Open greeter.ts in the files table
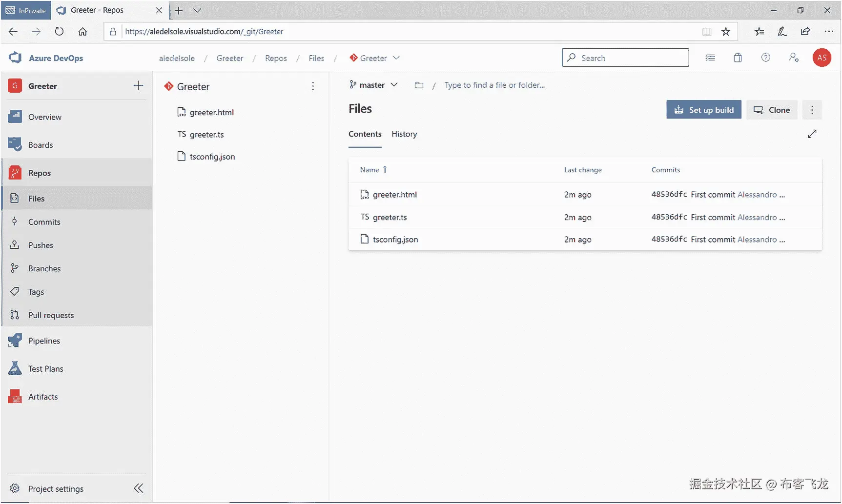 pos(390,217)
